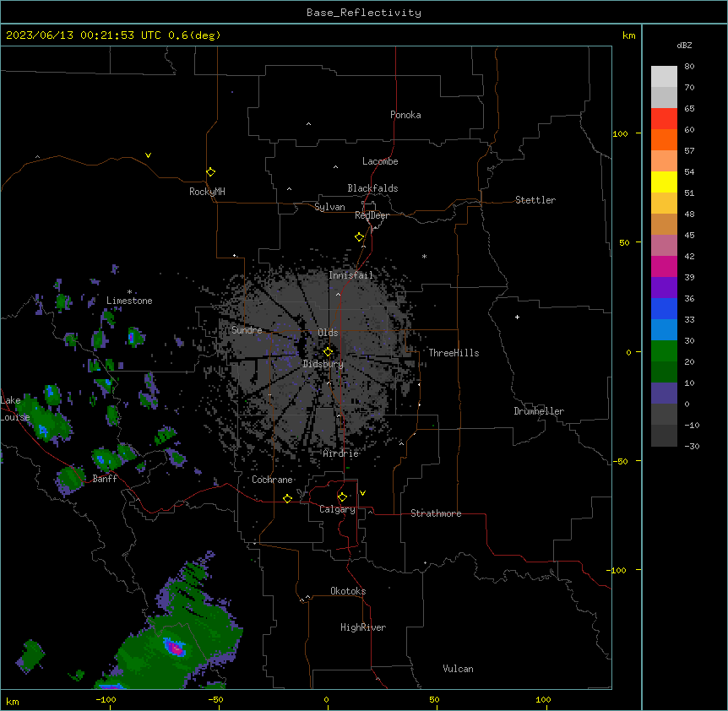Image resolution: width=728 pixels, height=711 pixels.
Task: Click the Olds label
Action: [x=328, y=333]
